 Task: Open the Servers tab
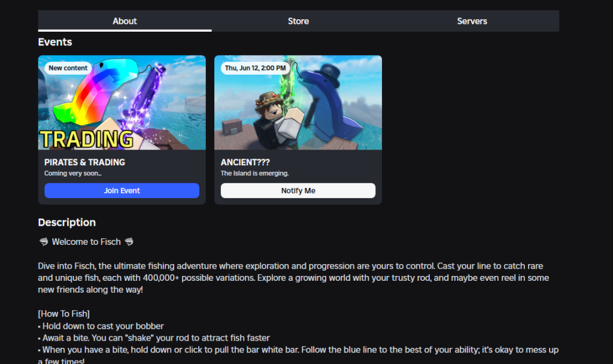point(472,21)
